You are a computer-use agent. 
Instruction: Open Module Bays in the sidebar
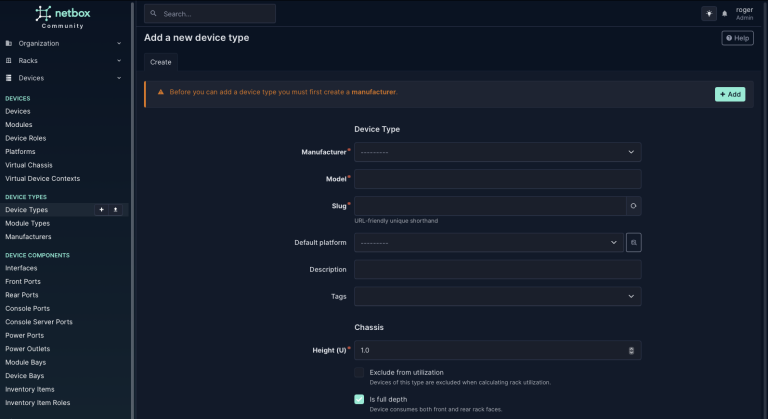point(25,362)
